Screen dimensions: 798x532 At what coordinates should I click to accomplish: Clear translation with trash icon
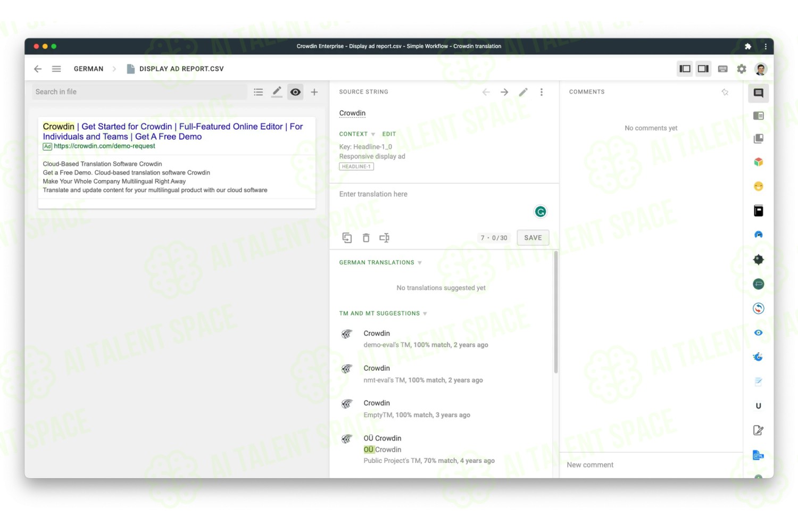(x=366, y=238)
